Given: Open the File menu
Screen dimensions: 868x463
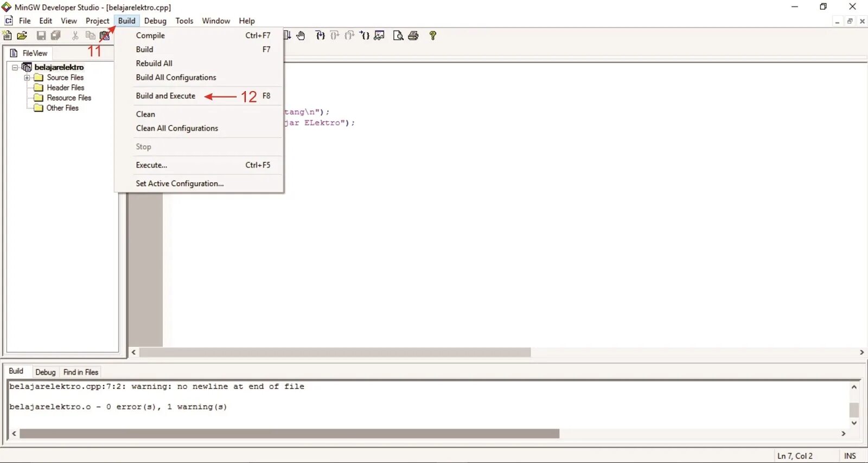Looking at the screenshot, I should point(25,21).
